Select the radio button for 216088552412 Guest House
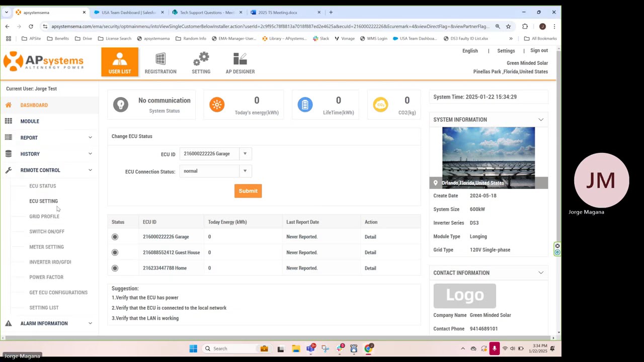This screenshot has height=362, width=644. tap(115, 252)
